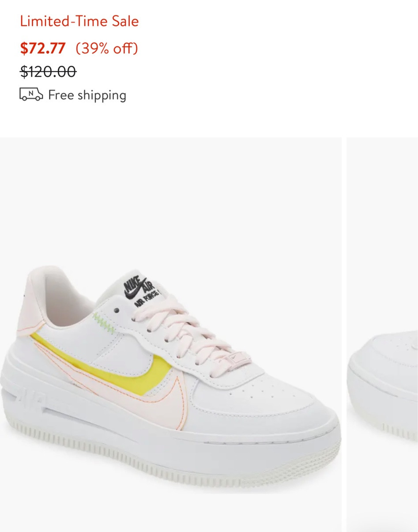Image resolution: width=418 pixels, height=532 pixels.
Task: Click the Free shipping text
Action: tap(87, 95)
